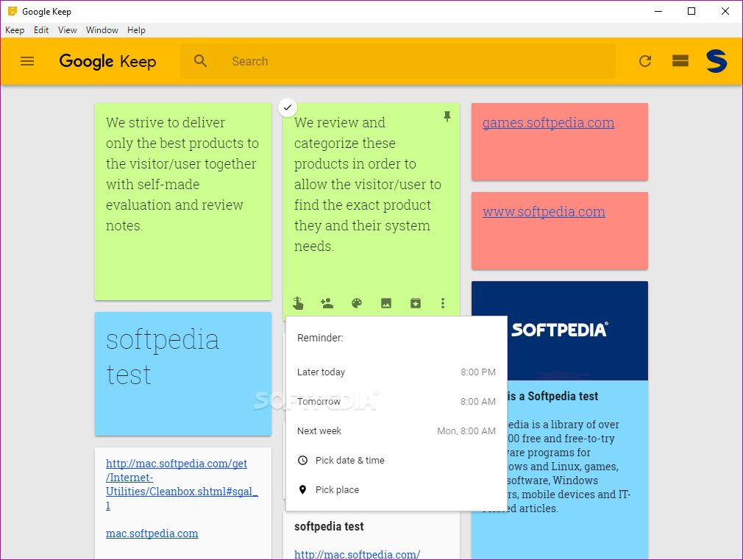
Task: Click the Google Keep logo text
Action: 107,61
